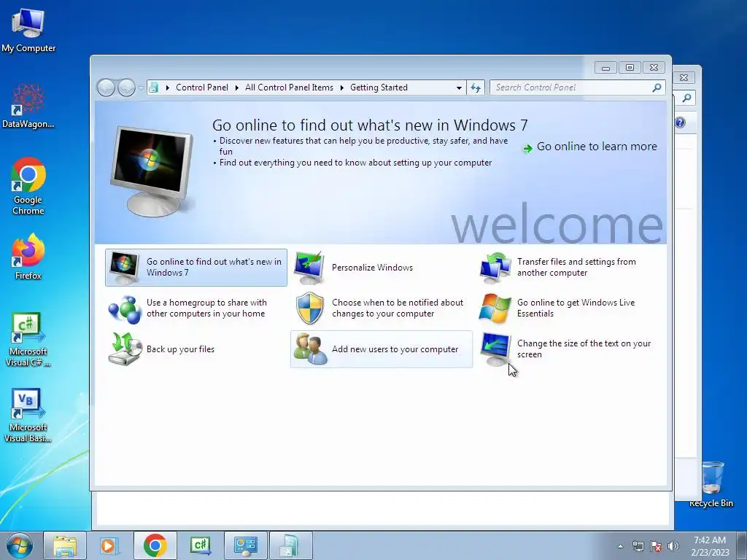Select All Control Panel Items in breadcrumb
Screen dimensions: 747x560
click(289, 87)
